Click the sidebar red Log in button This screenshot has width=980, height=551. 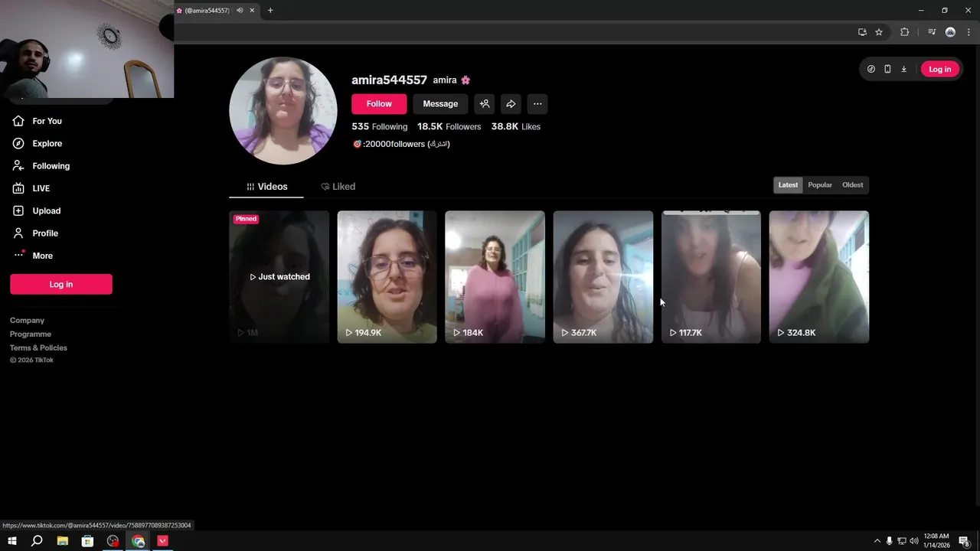[x=61, y=284]
